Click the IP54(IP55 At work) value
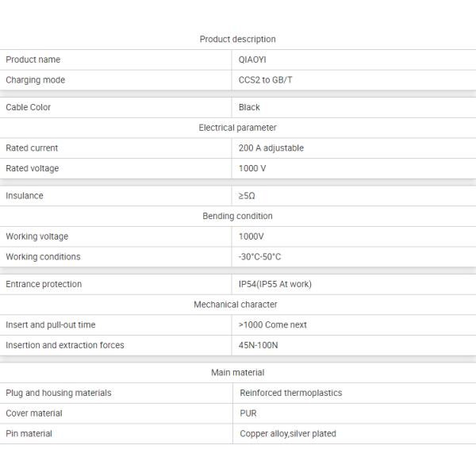The image size is (476, 476). click(274, 284)
